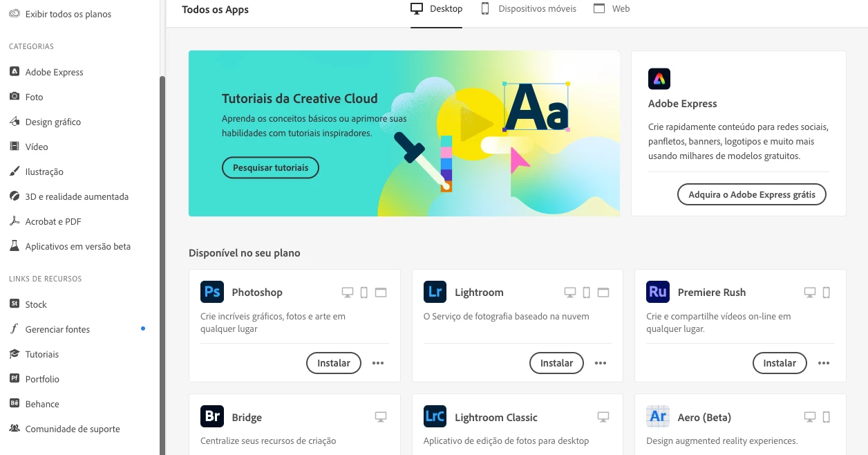Click Photoshop's web availability icon
This screenshot has width=868, height=455.
(x=381, y=292)
